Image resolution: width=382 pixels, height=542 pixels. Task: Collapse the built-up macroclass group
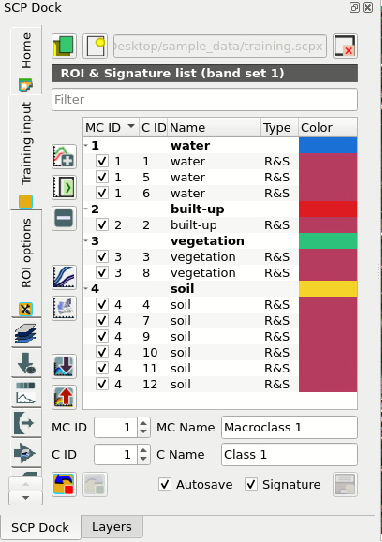coord(86,209)
